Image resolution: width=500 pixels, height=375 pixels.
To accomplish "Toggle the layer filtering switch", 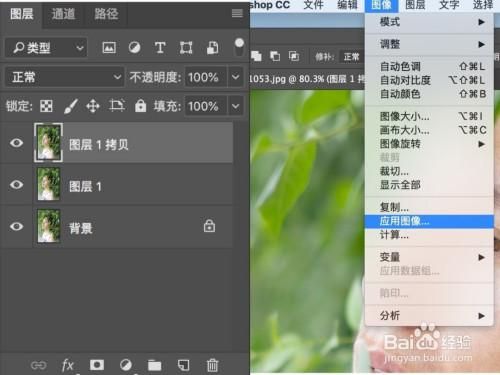I will coord(239,47).
